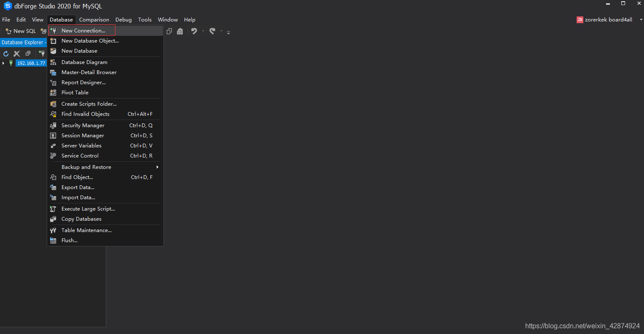Image resolution: width=644 pixels, height=334 pixels.
Task: Open the account dropdown arrow at top right
Action: click(x=641, y=20)
